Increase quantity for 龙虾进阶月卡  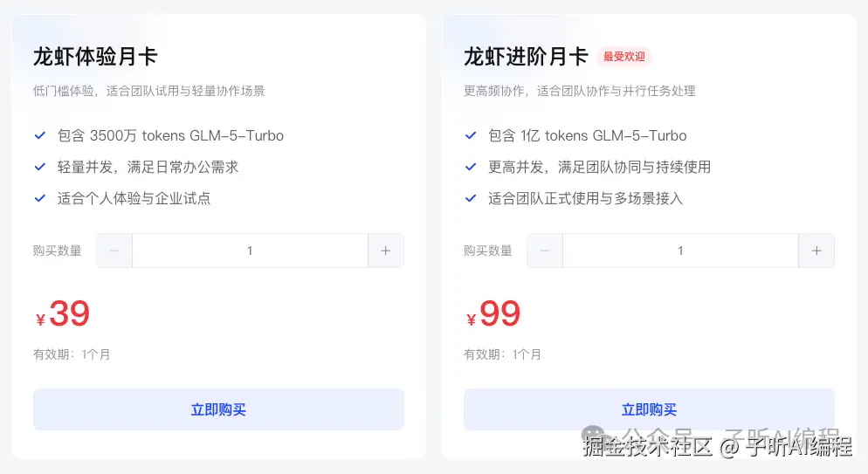[x=816, y=251]
